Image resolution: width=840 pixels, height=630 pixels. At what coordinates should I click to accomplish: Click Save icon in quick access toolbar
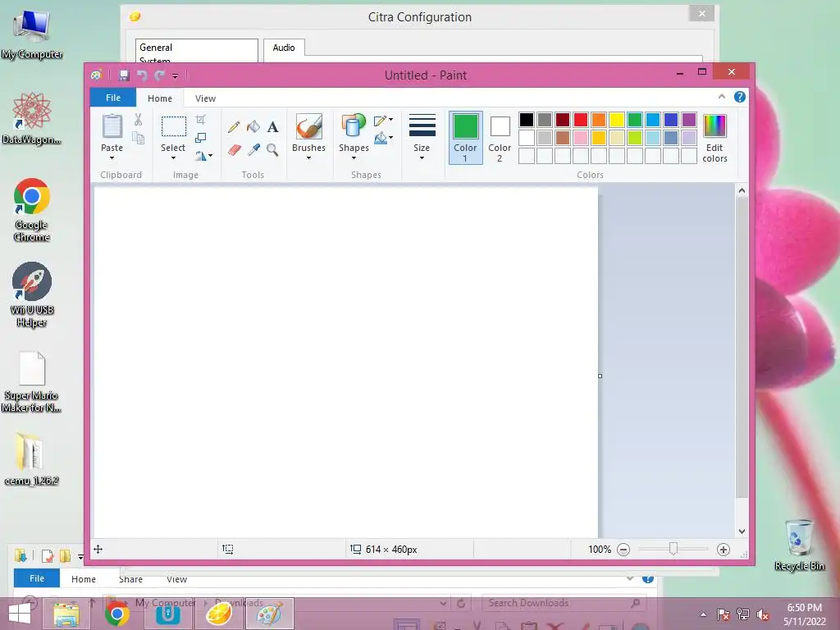(x=125, y=75)
